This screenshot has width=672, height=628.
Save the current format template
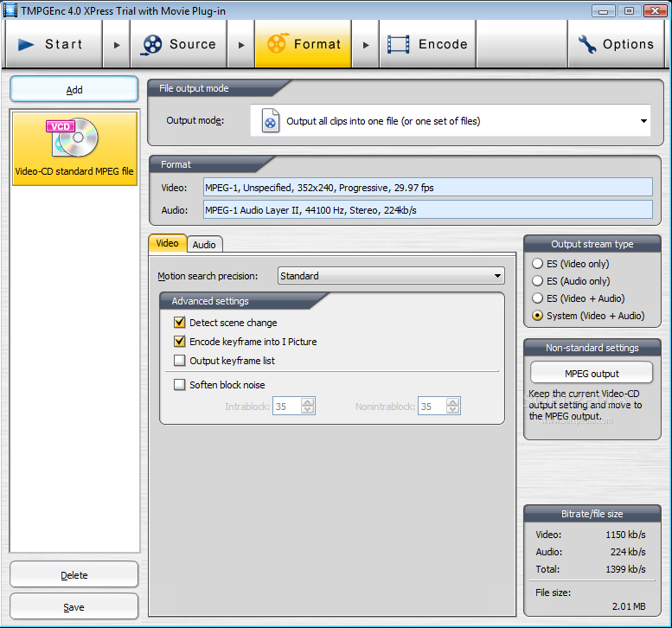(x=74, y=606)
